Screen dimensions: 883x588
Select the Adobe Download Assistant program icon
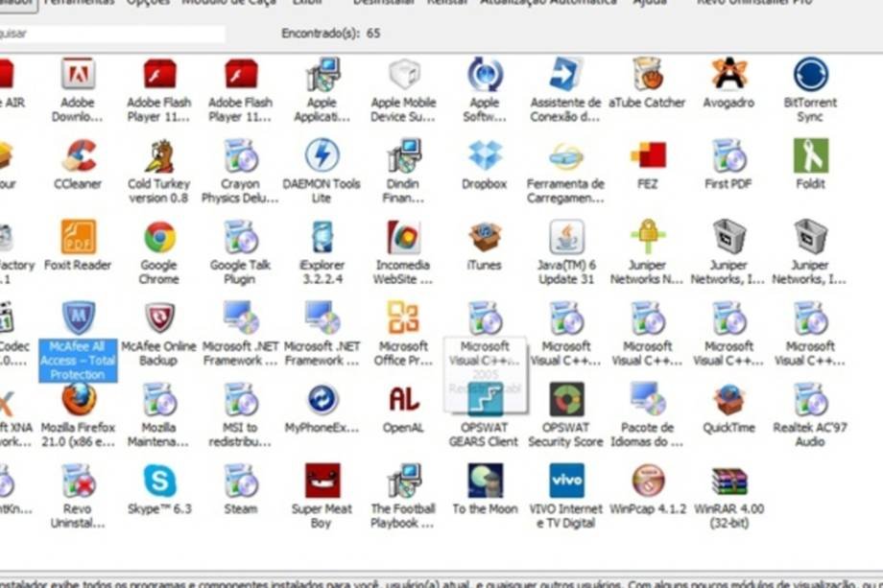pyautogui.click(x=78, y=74)
